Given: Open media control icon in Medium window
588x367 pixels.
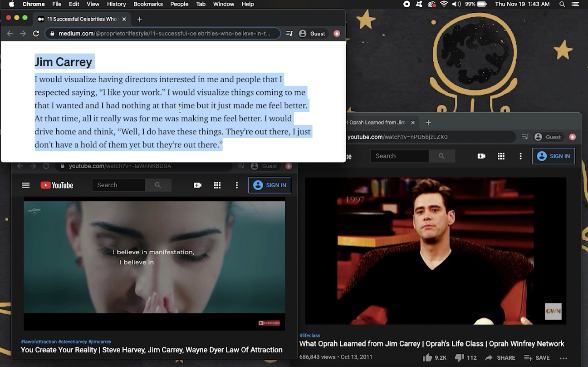Looking at the screenshot, I should point(289,34).
